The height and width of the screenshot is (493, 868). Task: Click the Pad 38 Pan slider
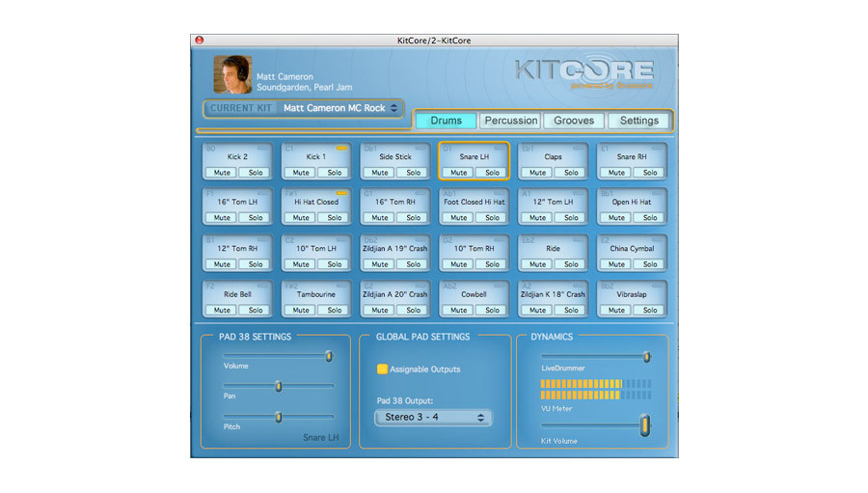tap(279, 386)
